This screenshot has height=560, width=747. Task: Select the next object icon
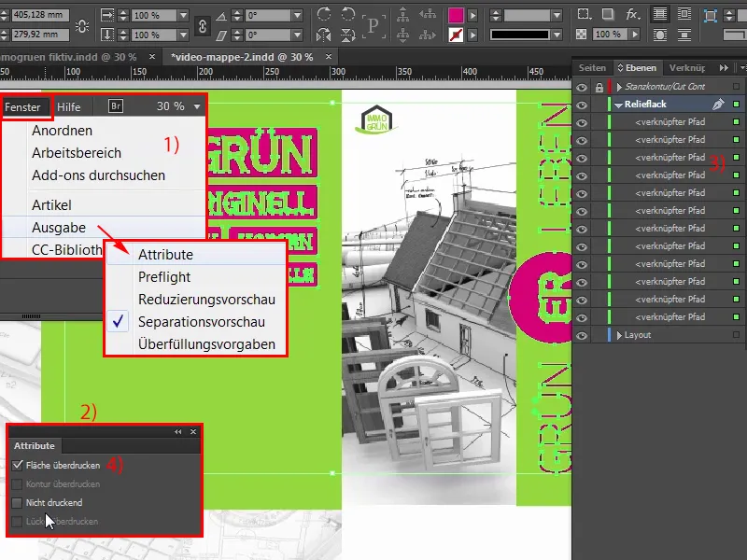(428, 35)
